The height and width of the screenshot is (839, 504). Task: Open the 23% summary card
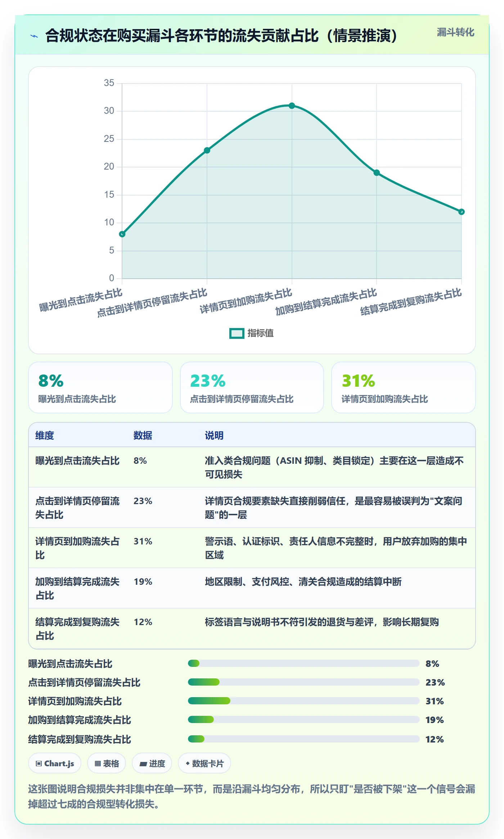pos(252,387)
